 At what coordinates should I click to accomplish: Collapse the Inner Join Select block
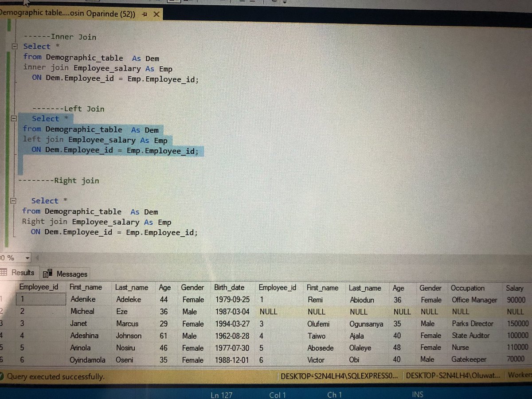pyautogui.click(x=14, y=46)
